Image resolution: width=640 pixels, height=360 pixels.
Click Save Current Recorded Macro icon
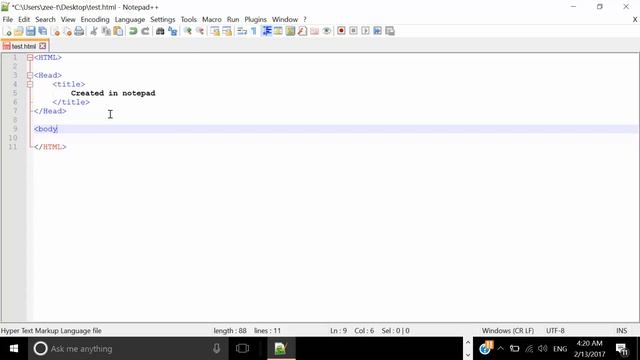(390, 31)
